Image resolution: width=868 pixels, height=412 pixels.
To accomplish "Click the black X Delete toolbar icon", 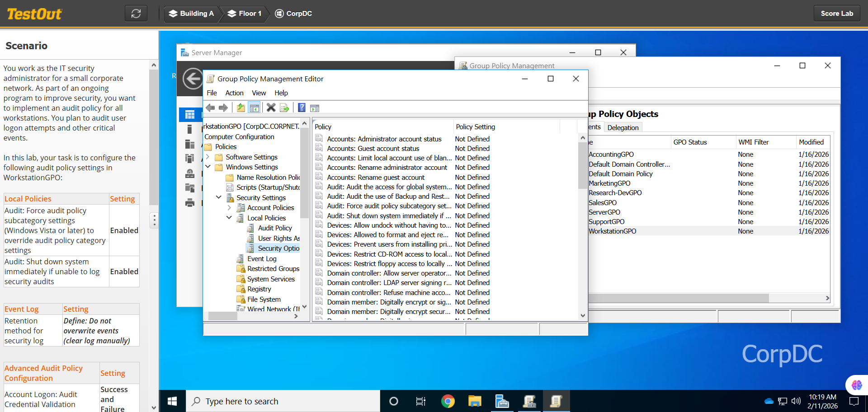I will 271,108.
